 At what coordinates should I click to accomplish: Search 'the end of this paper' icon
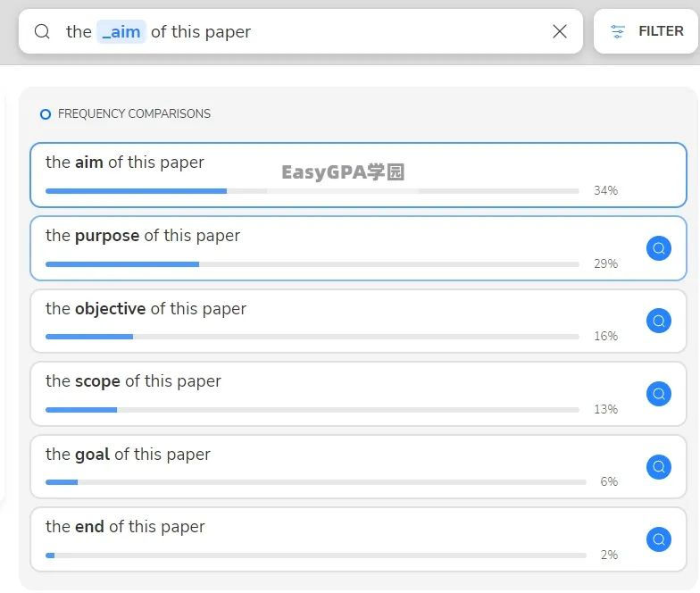coord(659,539)
